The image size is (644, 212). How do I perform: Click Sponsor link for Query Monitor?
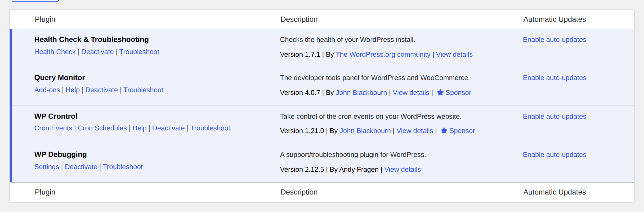458,92
